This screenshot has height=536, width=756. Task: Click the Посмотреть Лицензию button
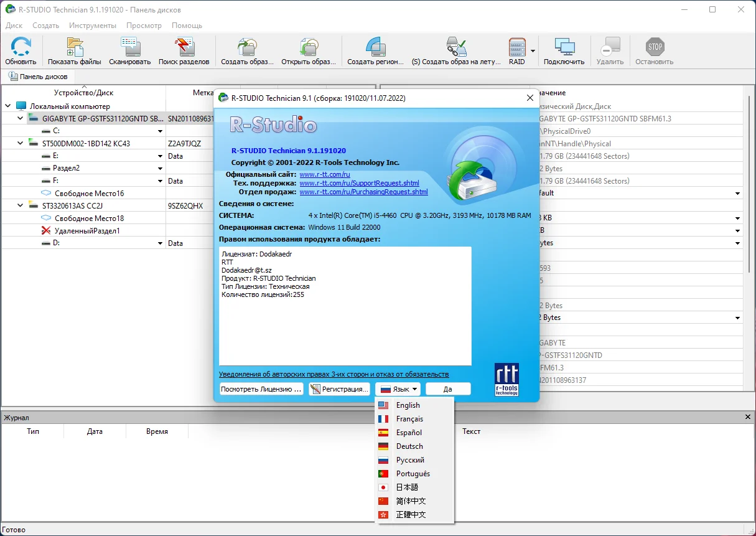262,389
